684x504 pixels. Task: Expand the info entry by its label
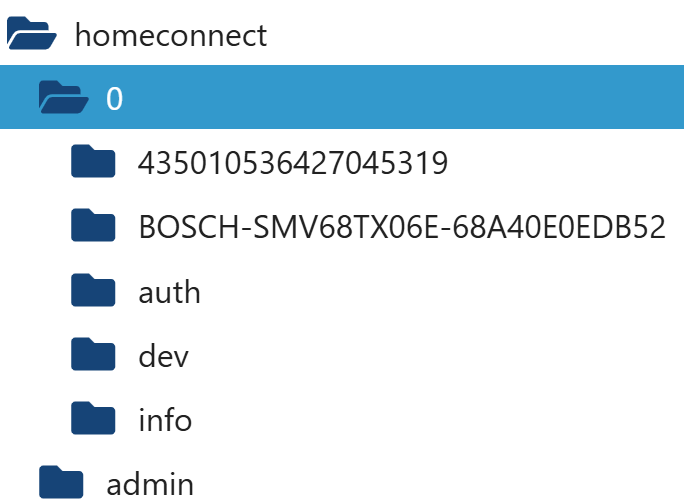tap(165, 420)
